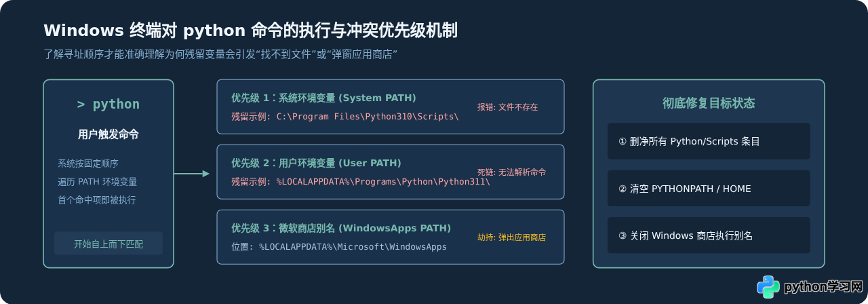Click '优先级 3：微软商店别名 (WindowsApps PATH)' heading

click(341, 228)
